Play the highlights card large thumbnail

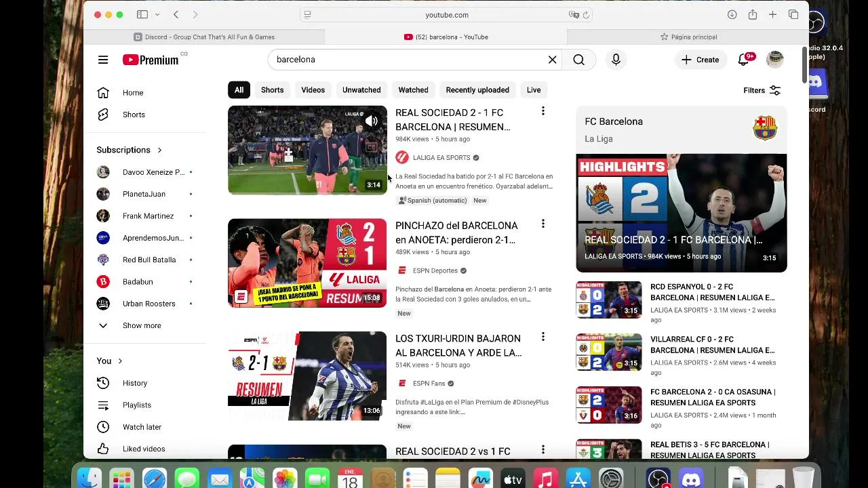(x=682, y=213)
